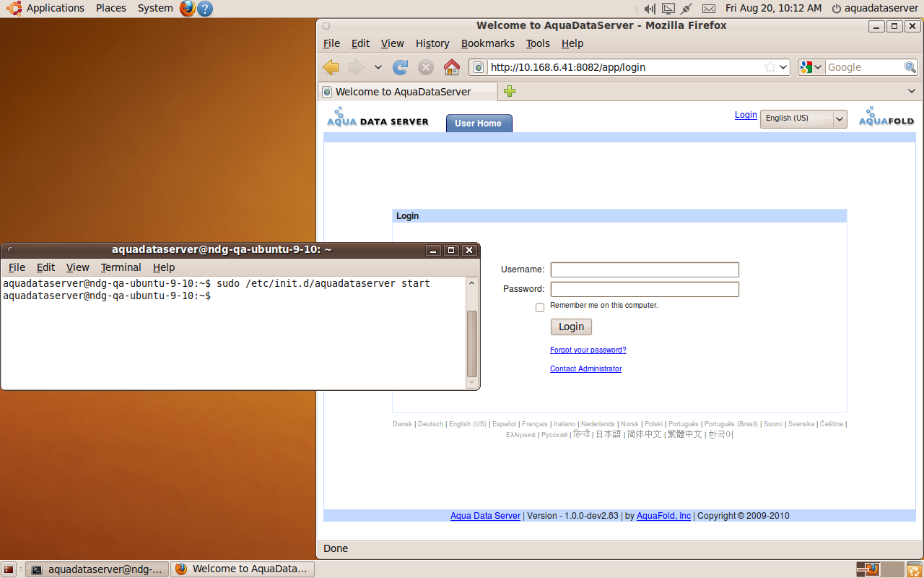Click the Stop loading button
Viewport: 924px width, 578px height.
[x=426, y=67]
